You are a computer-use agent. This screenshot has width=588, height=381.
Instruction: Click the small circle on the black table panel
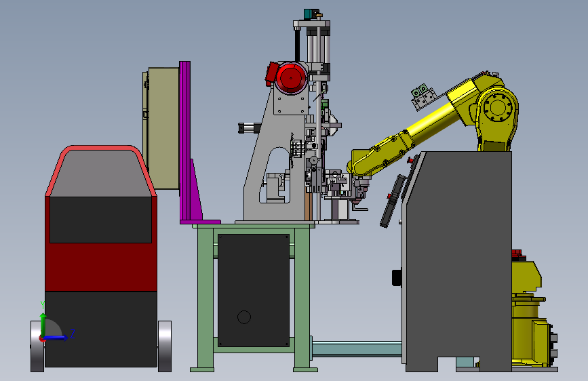pyautogui.click(x=244, y=317)
